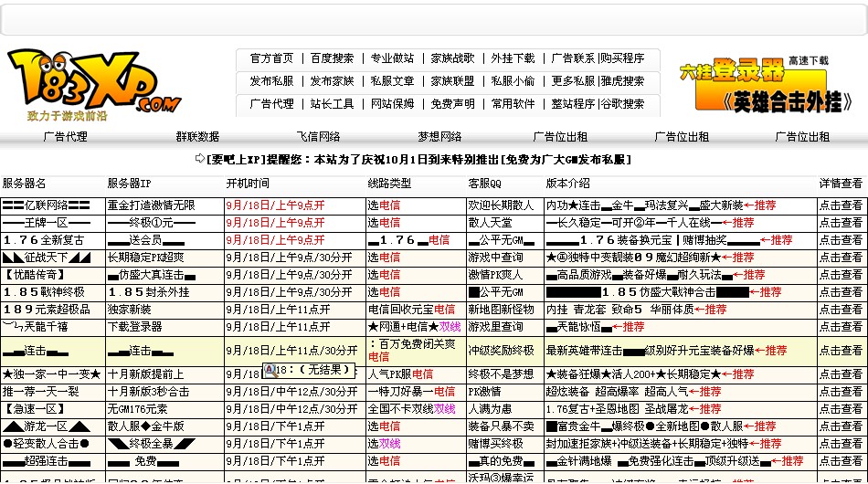Click the 183XP.com site logo
The image size is (868, 484).
[x=93, y=85]
